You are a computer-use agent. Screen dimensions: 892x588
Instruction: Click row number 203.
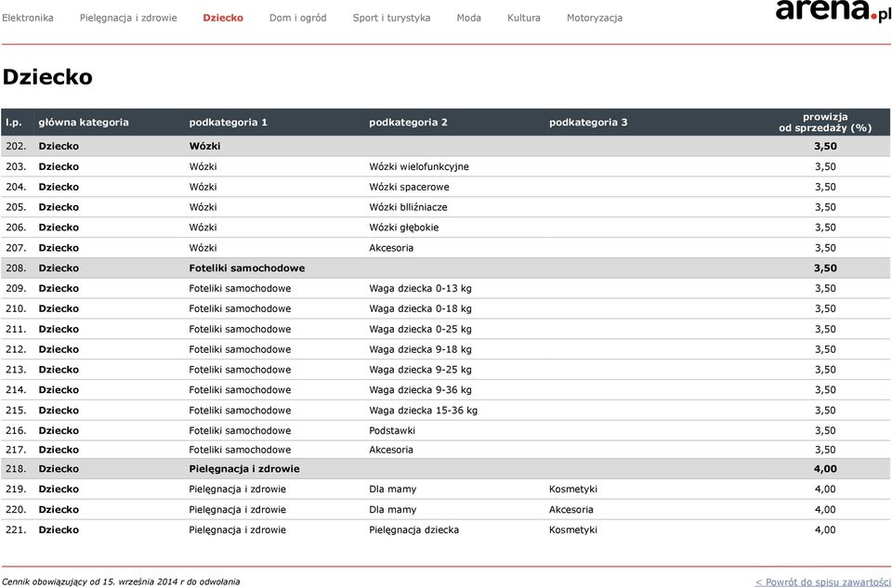16,166
